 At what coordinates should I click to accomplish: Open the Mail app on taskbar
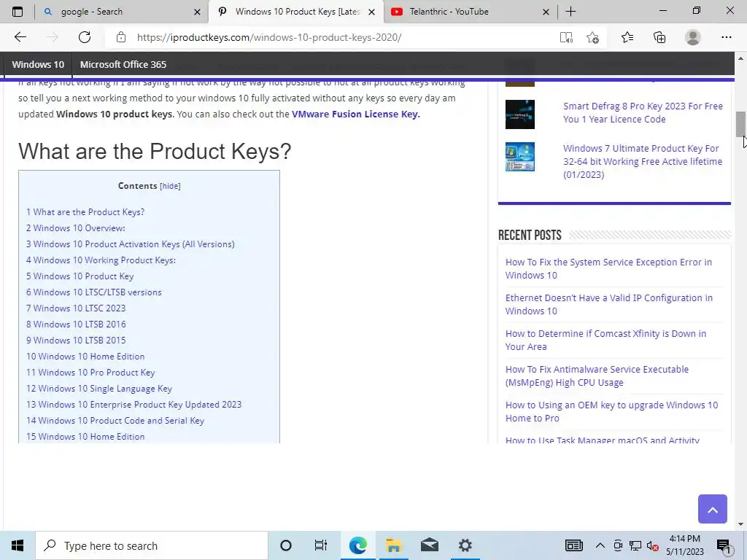[x=429, y=545]
